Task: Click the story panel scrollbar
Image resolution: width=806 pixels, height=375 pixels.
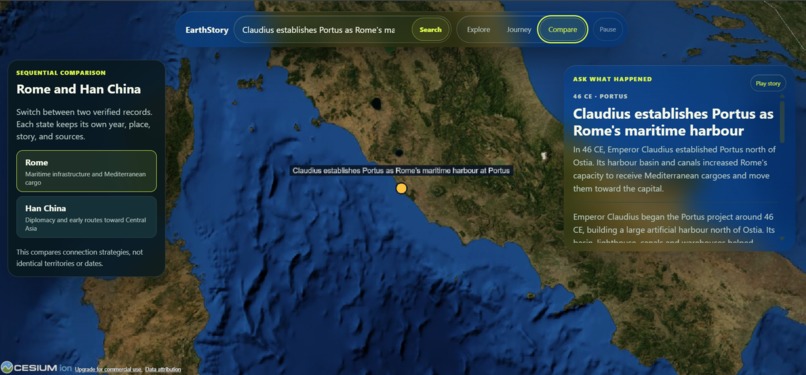Action: point(782,122)
